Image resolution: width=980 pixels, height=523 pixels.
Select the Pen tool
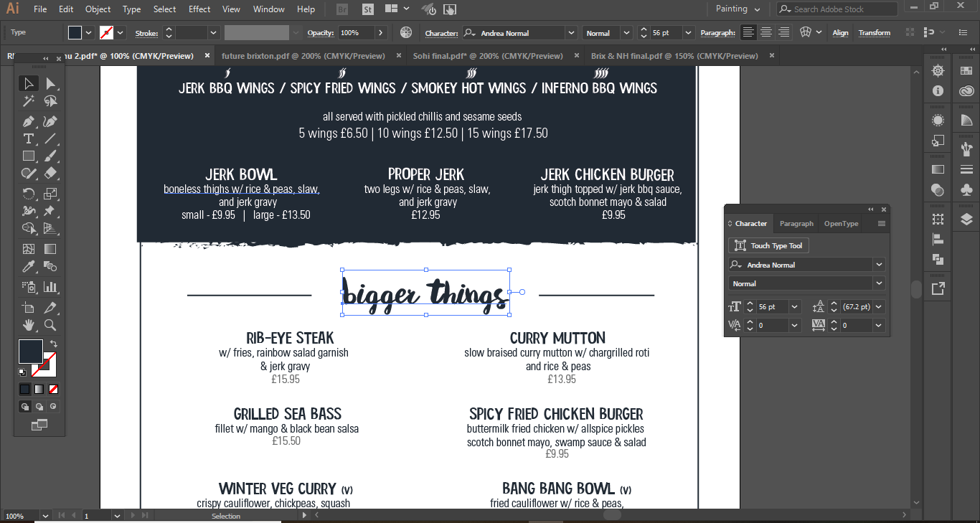tap(29, 121)
